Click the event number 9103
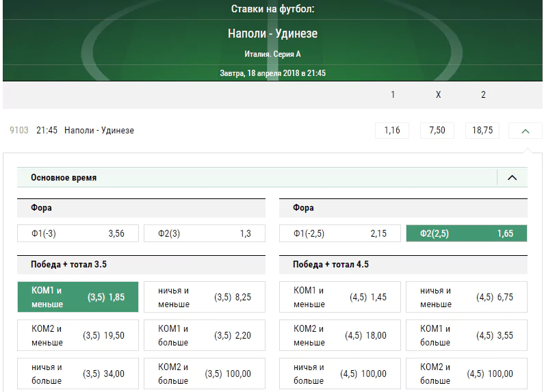The width and height of the screenshot is (544, 392). (19, 131)
